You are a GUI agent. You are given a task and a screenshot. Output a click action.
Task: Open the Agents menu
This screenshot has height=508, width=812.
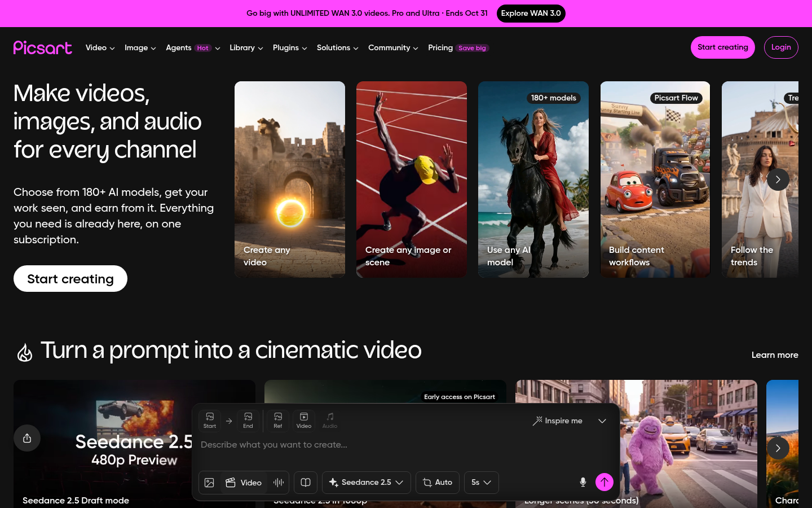click(193, 48)
